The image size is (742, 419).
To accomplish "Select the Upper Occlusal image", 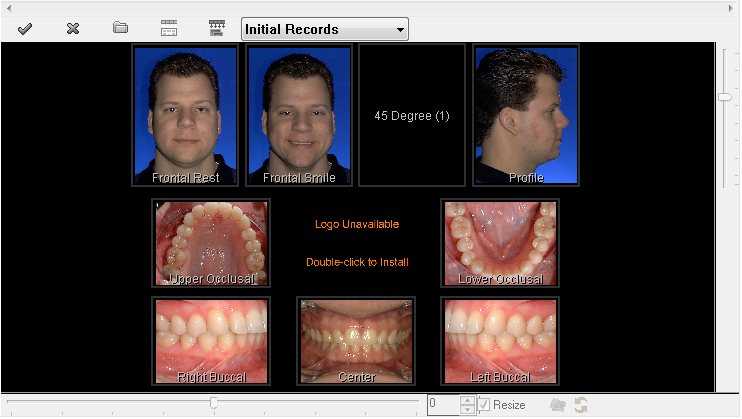I will [211, 243].
